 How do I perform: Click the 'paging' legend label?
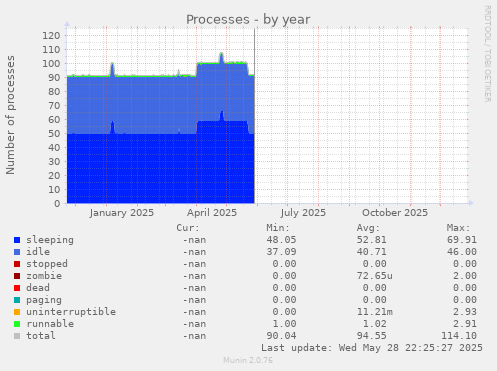pyautogui.click(x=44, y=300)
